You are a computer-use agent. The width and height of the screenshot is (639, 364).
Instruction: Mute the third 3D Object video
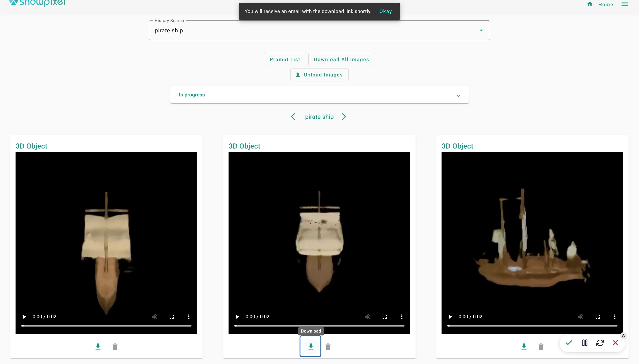coord(580,317)
